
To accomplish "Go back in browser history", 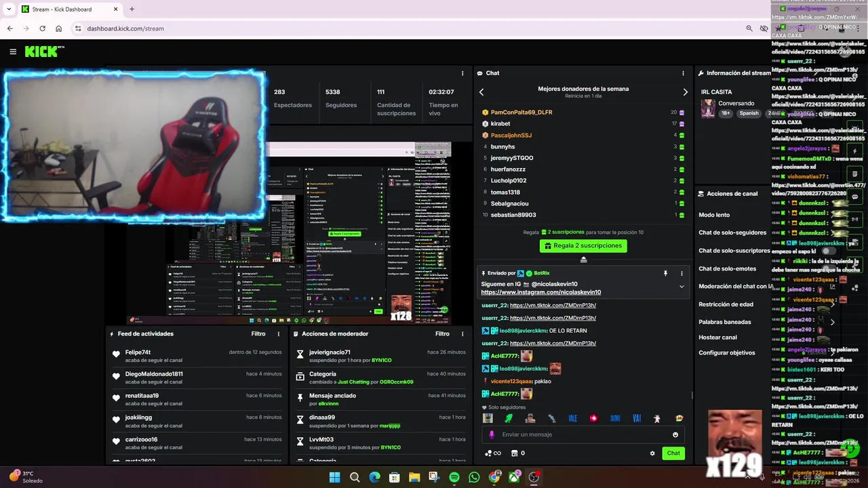I will pos(9,28).
